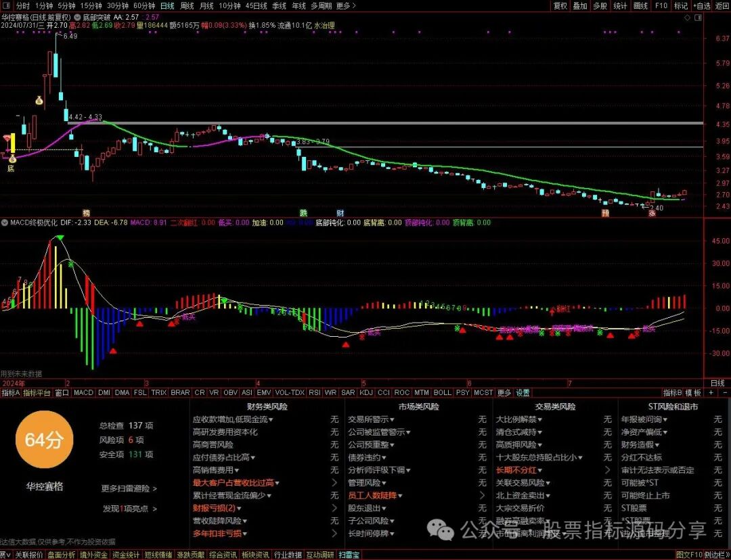Select the RSI indicator tab
Viewport: 731px width, 560px height.
point(314,393)
